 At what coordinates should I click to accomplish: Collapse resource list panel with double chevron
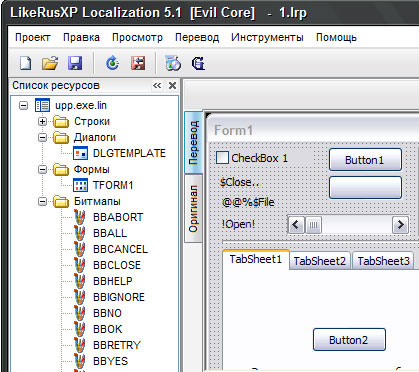[157, 86]
